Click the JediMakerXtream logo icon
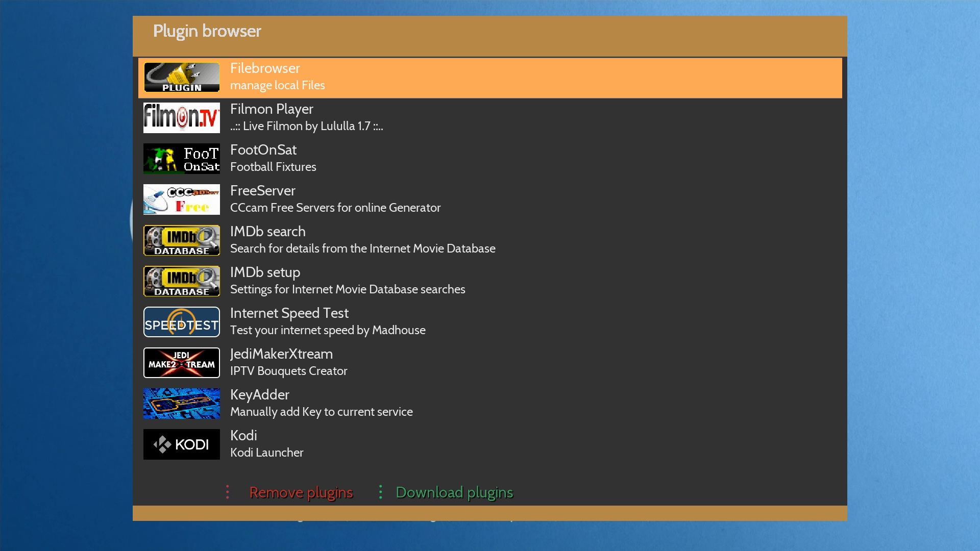Image resolution: width=980 pixels, height=551 pixels. [x=182, y=363]
